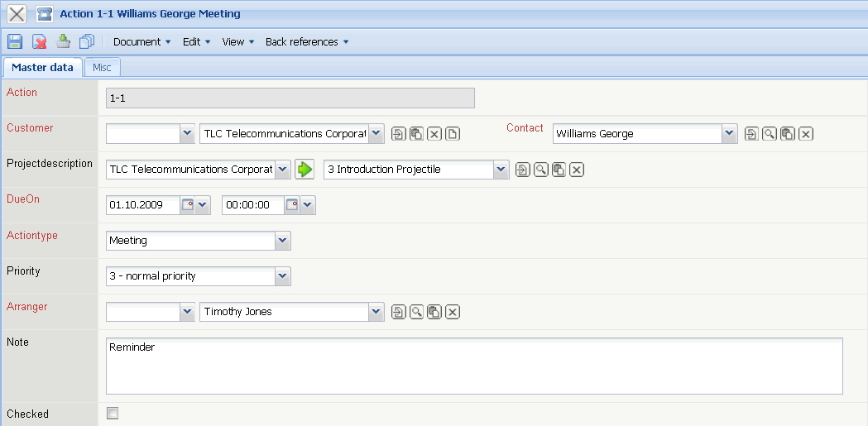Screen dimensions: 868x426
Task: Open the contact record via the Contact row arrow icon
Action: click(x=751, y=134)
